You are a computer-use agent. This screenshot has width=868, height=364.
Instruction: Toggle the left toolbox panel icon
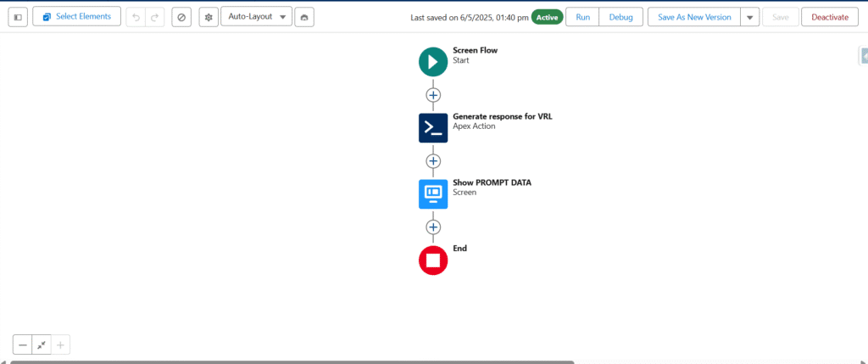[18, 17]
